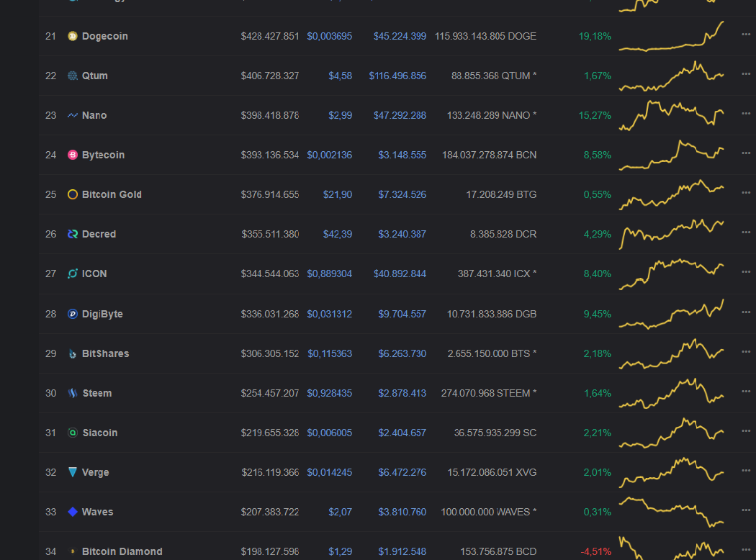
Task: Open the Bitcoin Gold coin page
Action: 112,194
